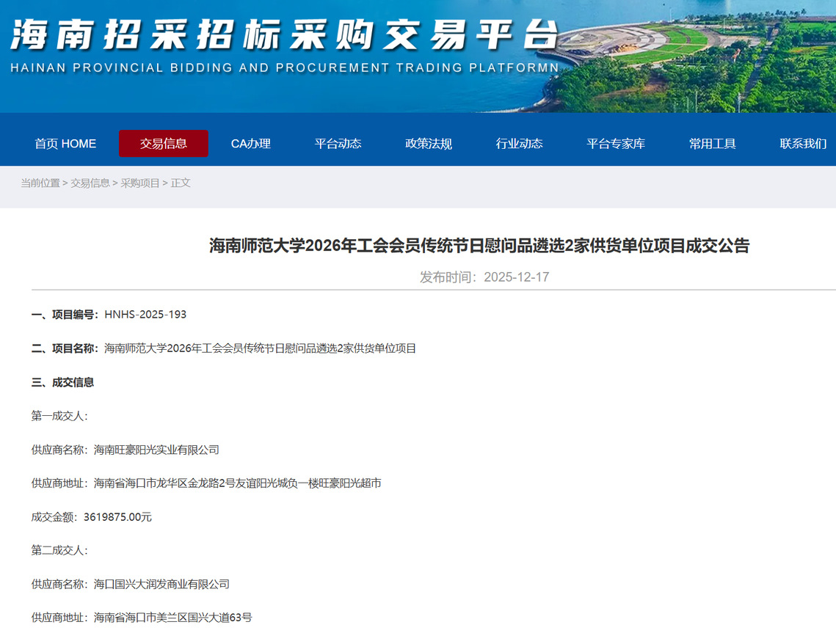This screenshot has width=836, height=644.
Task: Click supplier name 海口国兴大润发商业有限公司
Action: (x=161, y=585)
